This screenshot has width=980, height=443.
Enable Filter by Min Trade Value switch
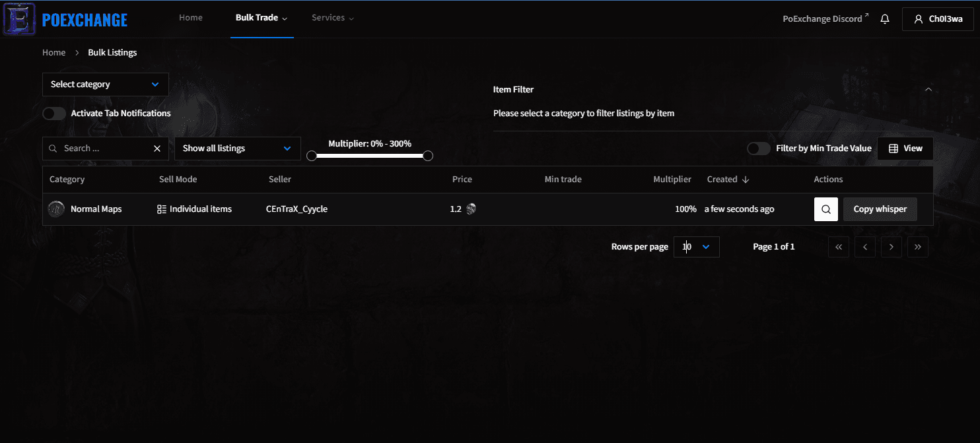(x=758, y=149)
